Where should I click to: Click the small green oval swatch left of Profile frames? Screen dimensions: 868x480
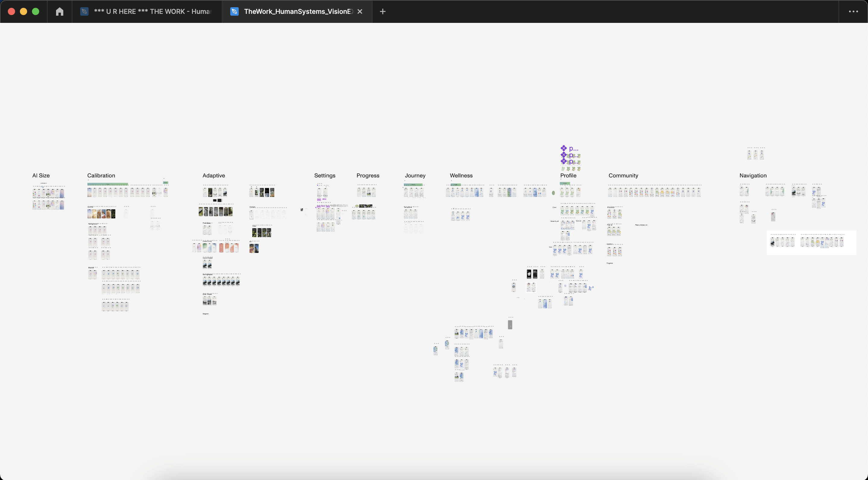click(553, 193)
